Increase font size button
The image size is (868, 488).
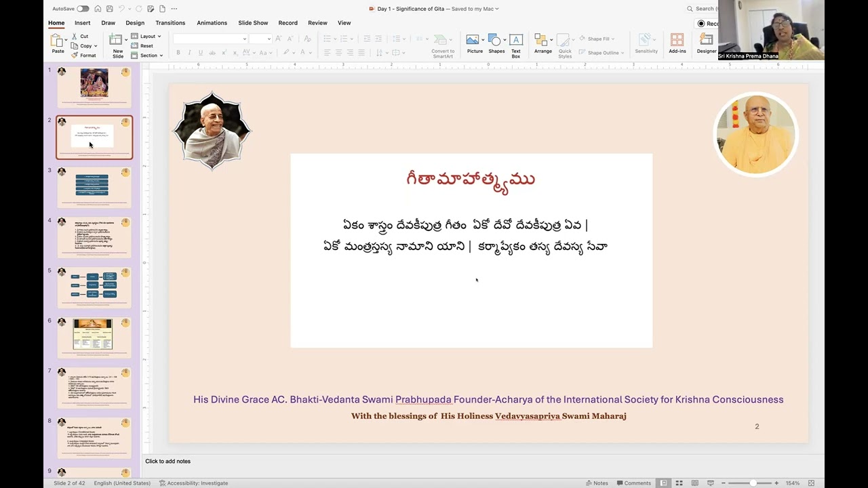pyautogui.click(x=280, y=39)
